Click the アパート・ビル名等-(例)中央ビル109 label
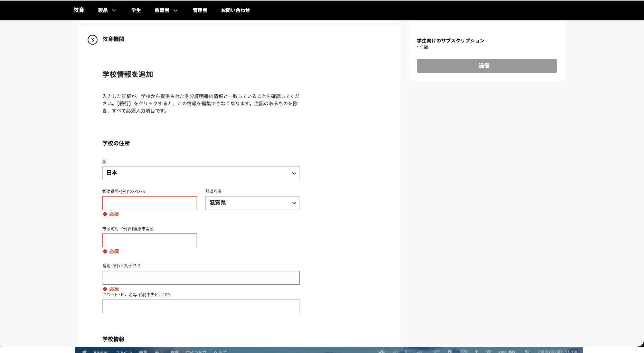 point(136,295)
